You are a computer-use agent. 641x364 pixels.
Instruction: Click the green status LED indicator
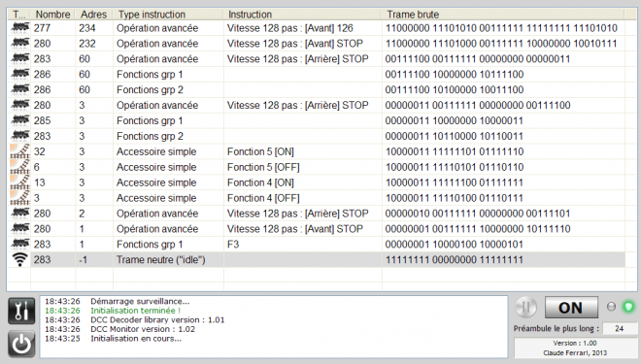point(628,307)
